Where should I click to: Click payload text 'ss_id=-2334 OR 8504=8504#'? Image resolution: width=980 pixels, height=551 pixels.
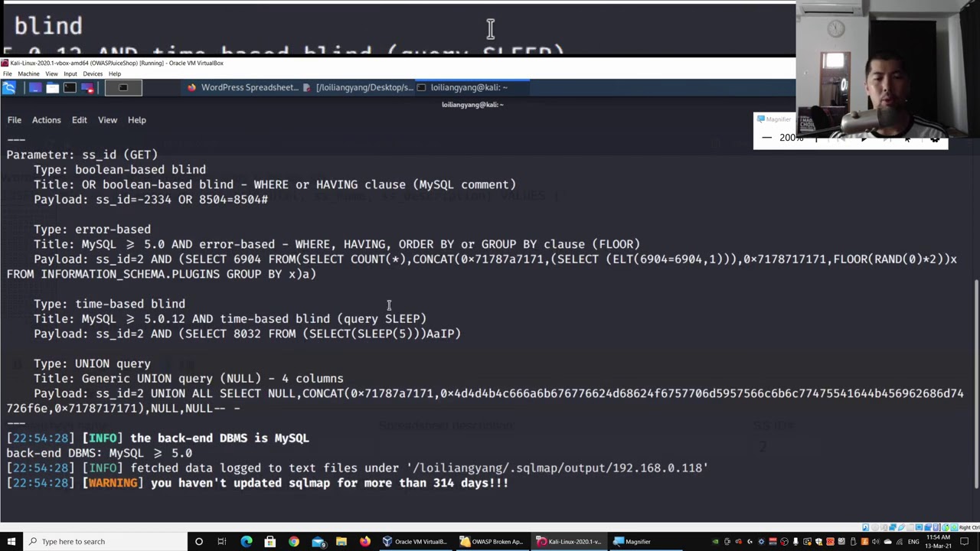181,200
